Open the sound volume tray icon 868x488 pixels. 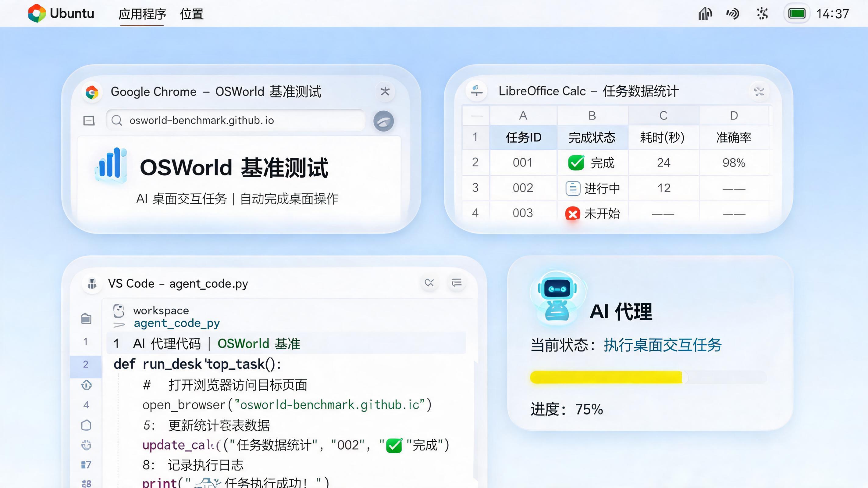pos(733,14)
